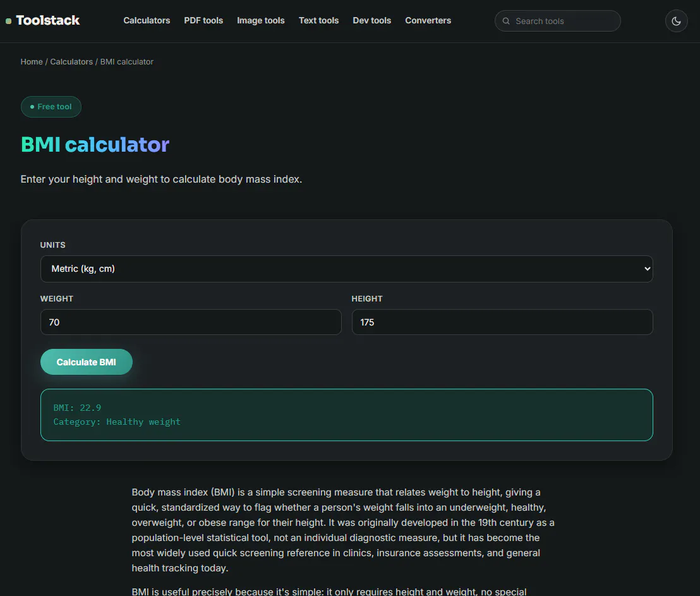Open the Converters menu

tap(428, 21)
